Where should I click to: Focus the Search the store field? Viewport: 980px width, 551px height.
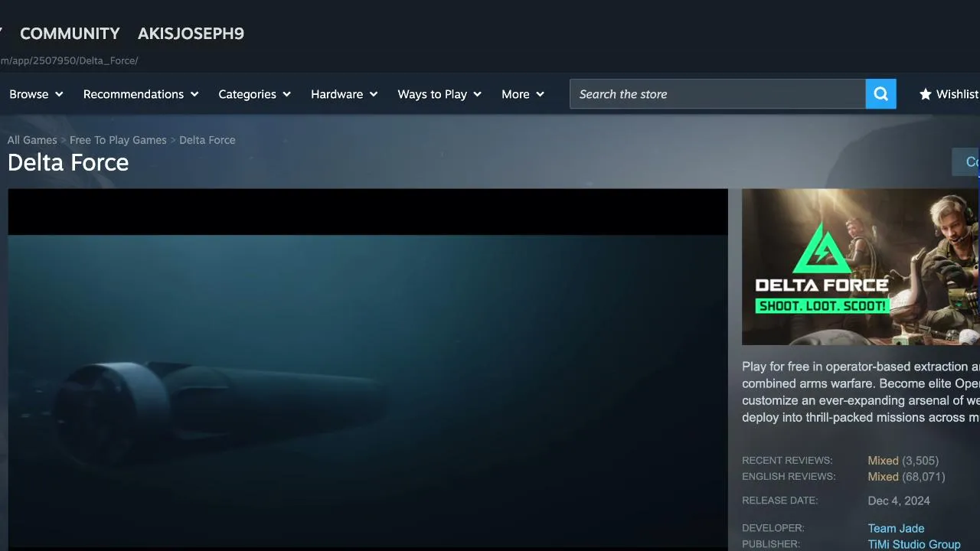click(717, 94)
